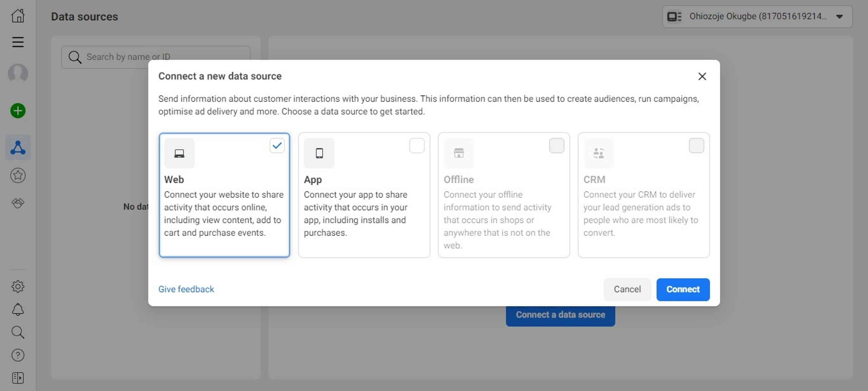Viewport: 868px width, 391px height.
Task: Click the notifications bell icon
Action: 18,309
